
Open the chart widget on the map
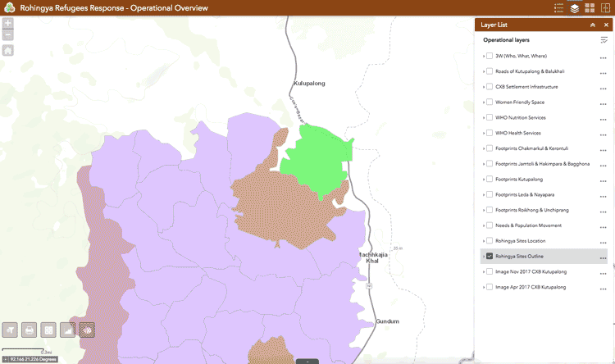(x=68, y=330)
